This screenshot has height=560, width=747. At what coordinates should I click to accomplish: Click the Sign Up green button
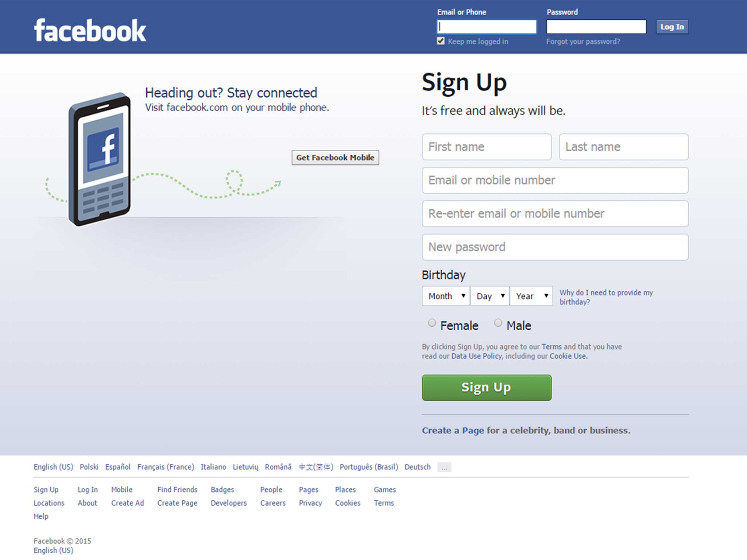point(487,387)
